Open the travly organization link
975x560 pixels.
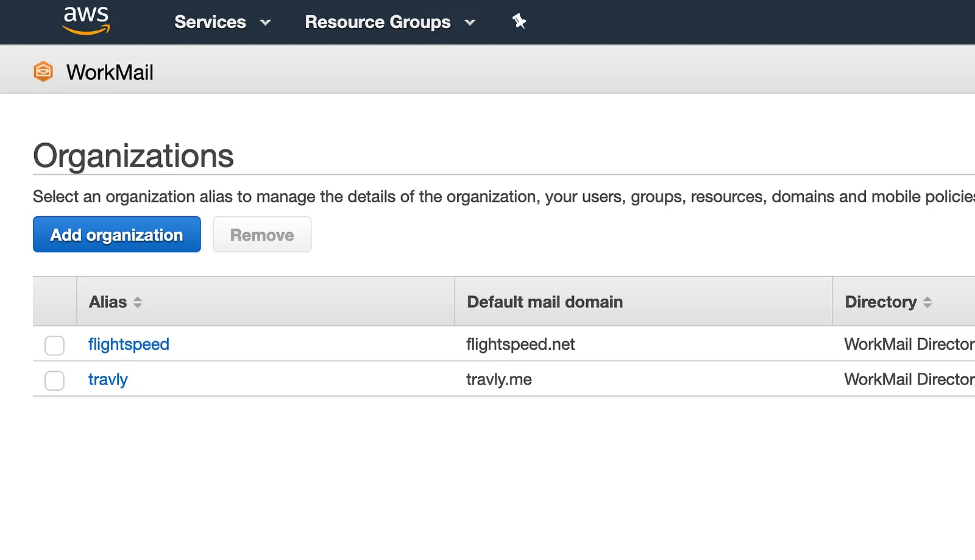108,380
